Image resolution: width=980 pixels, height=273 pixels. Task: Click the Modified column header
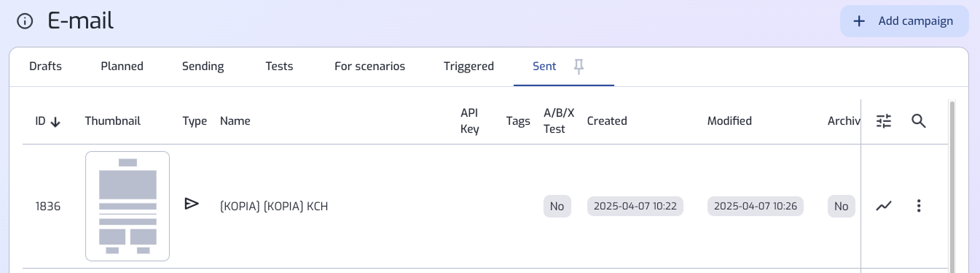point(729,121)
